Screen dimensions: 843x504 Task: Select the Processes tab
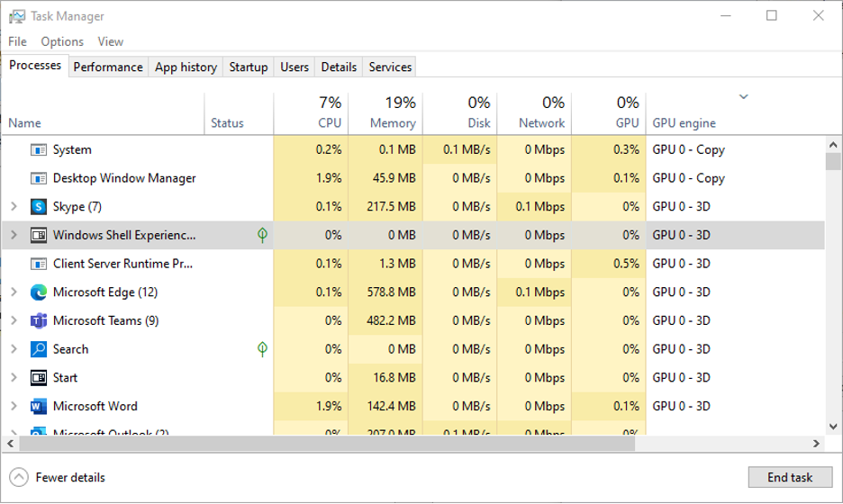pyautogui.click(x=35, y=66)
